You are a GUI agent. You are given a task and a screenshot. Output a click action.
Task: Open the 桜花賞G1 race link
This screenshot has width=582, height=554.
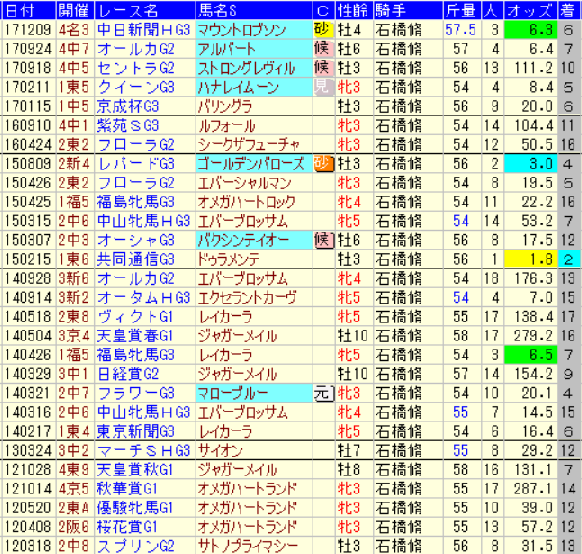pos(127,527)
